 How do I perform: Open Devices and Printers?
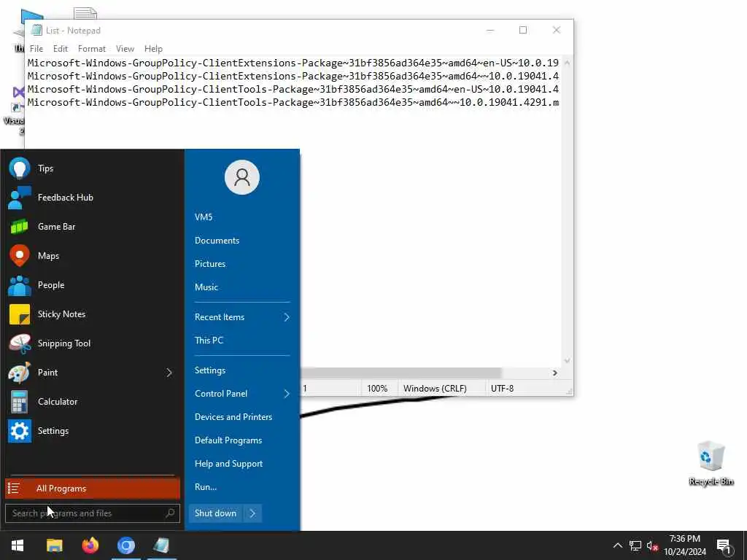[233, 417]
